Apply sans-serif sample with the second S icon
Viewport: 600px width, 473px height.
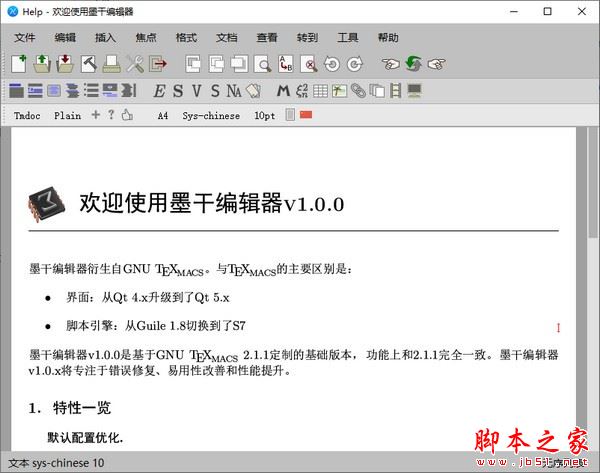(215, 91)
